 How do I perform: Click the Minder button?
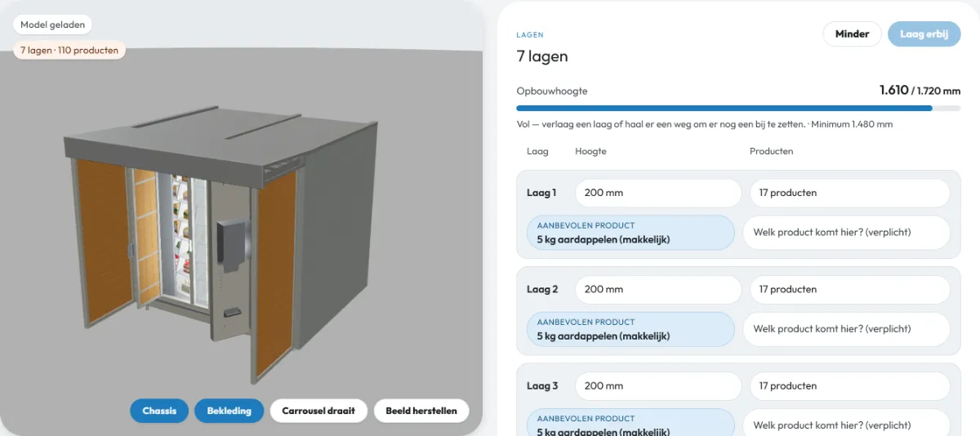coord(852,34)
